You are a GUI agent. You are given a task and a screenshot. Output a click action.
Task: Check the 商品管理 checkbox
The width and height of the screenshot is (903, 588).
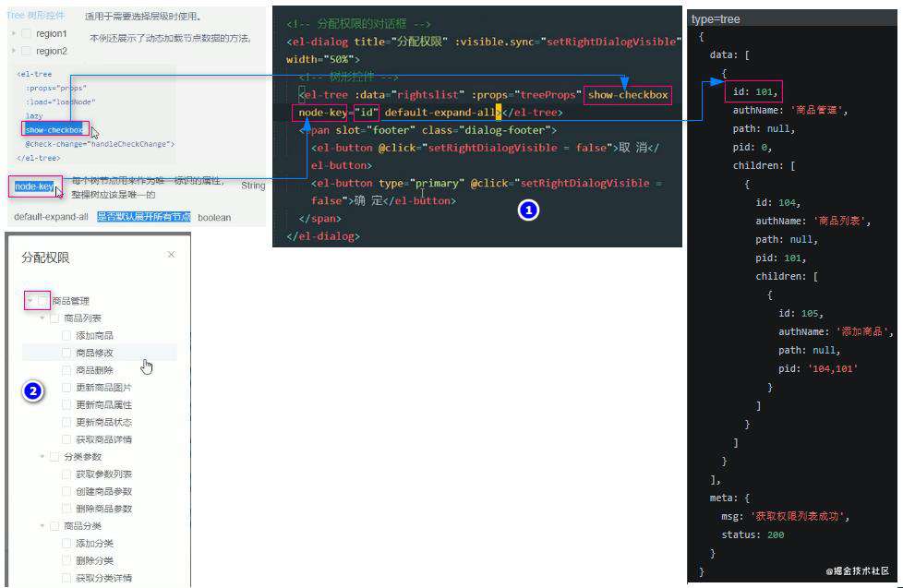(42, 301)
